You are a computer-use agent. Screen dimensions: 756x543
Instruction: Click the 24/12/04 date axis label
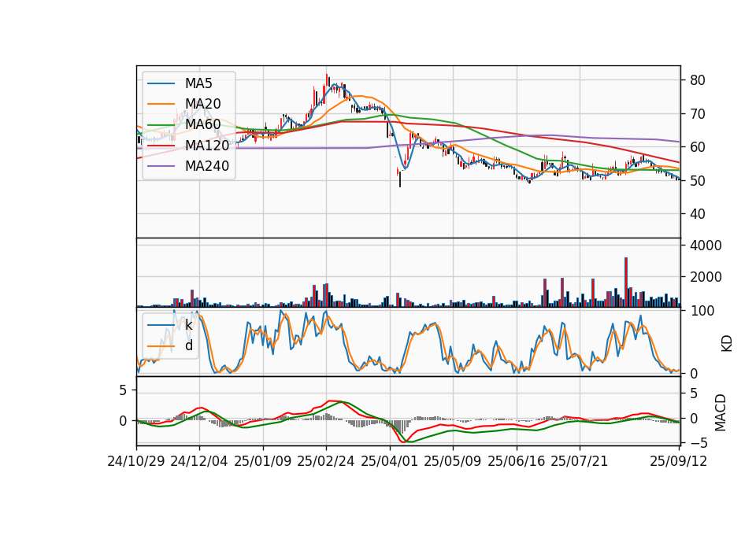pos(199,461)
